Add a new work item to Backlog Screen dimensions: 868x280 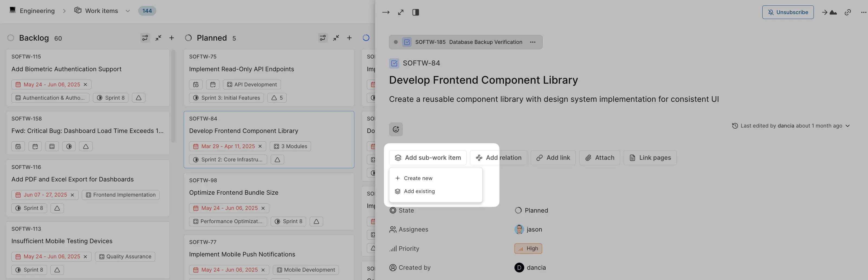point(171,38)
